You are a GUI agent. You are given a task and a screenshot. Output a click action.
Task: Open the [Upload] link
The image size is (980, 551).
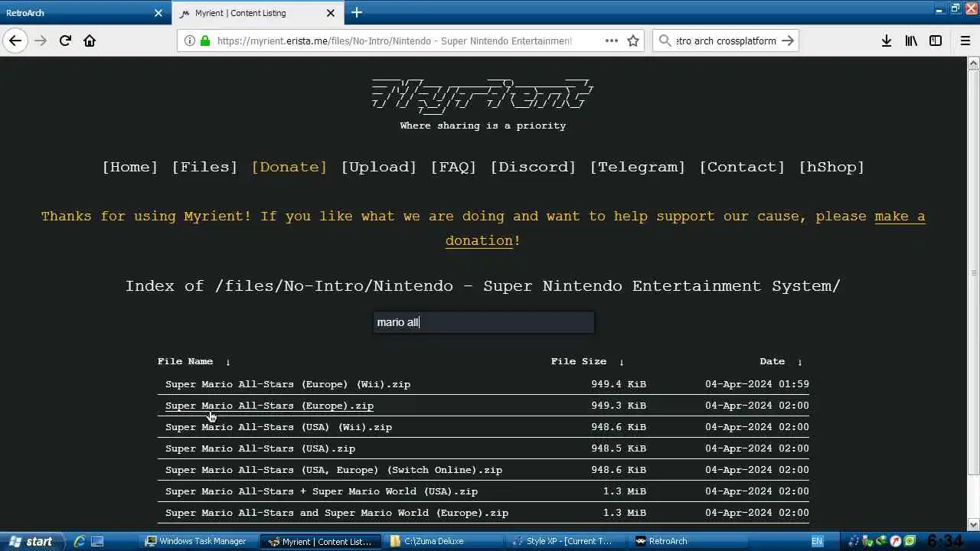(379, 167)
